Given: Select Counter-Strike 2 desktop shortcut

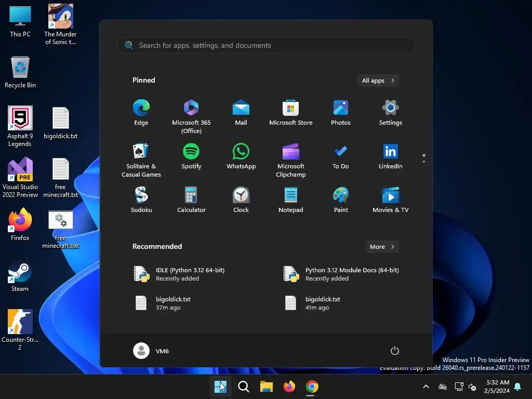Looking at the screenshot, I should (20, 330).
